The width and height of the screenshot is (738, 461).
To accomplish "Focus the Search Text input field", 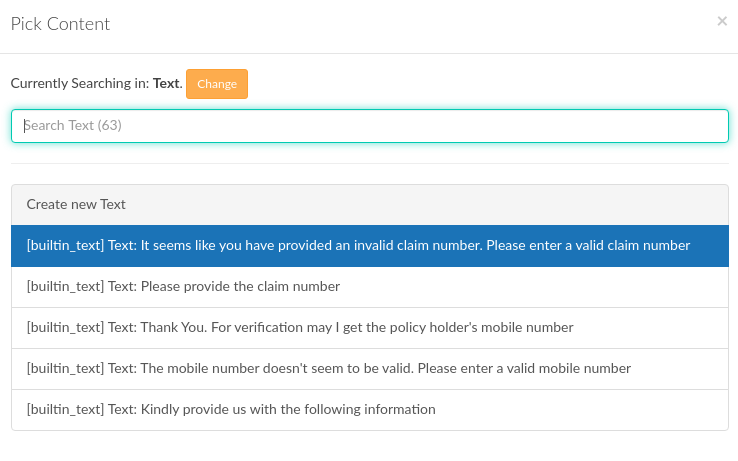I will pos(370,126).
